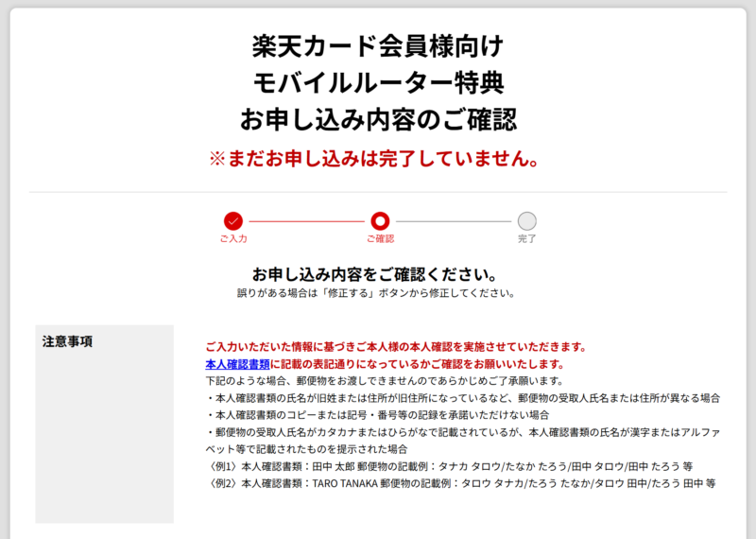Click the 〈例1〉 田中 太郎 example line

coord(449,466)
